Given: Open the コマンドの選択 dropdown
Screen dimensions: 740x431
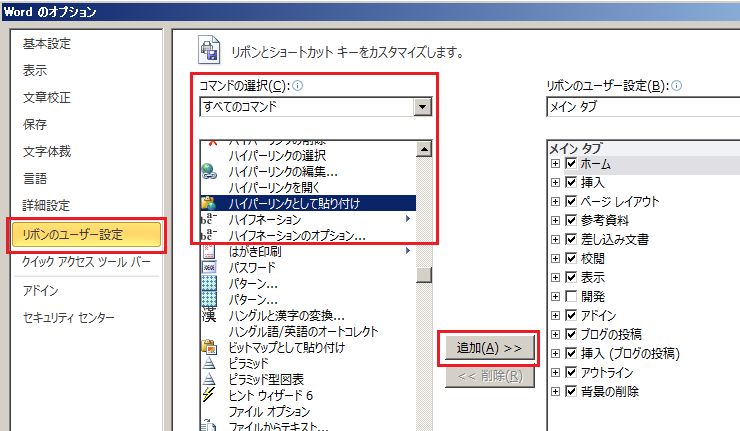Looking at the screenshot, I should click(422, 107).
